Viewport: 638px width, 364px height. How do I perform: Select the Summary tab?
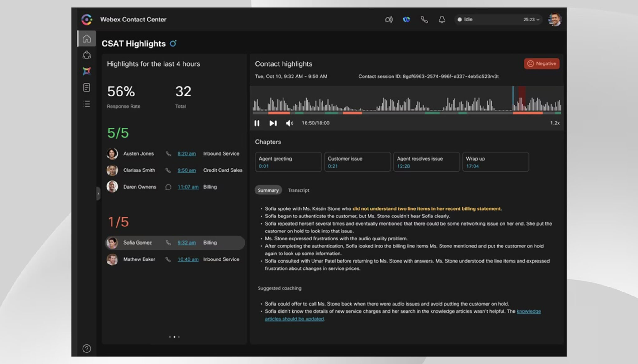(x=268, y=190)
